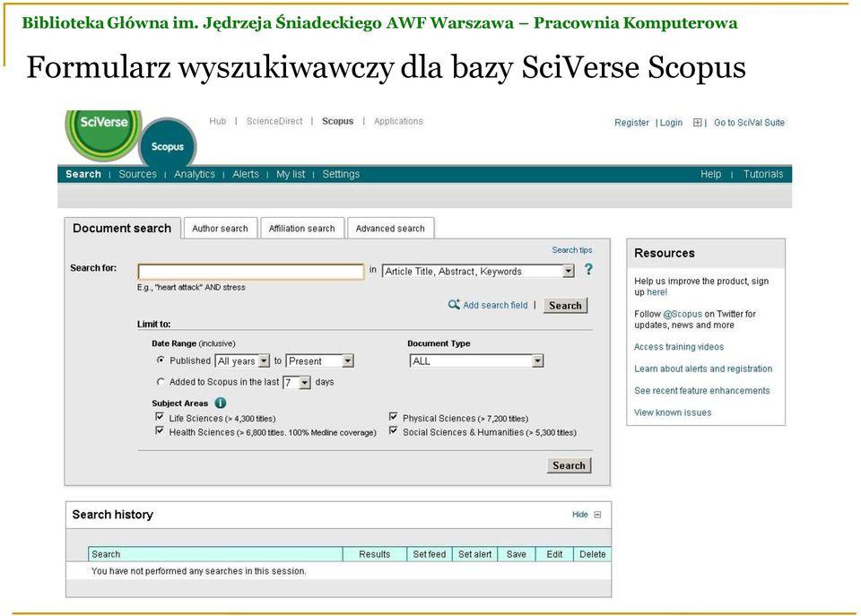Viewport: 861px width, 616px height.
Task: Open Help in the teal bar
Action: (710, 174)
